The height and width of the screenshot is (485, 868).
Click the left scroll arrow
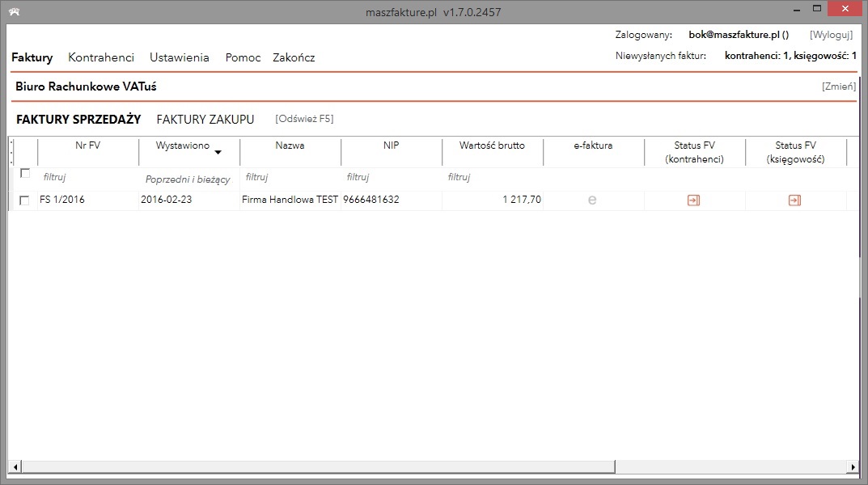[x=15, y=467]
